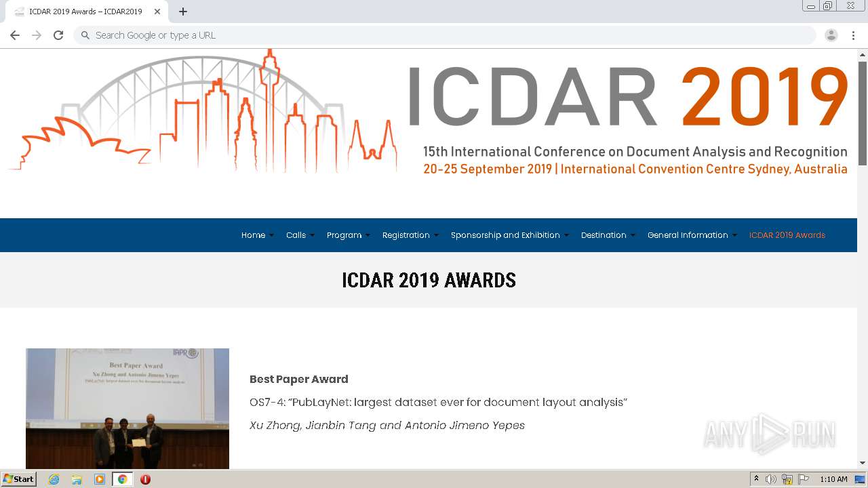Expand the Home dropdown arrow
868x488 pixels.
(271, 236)
